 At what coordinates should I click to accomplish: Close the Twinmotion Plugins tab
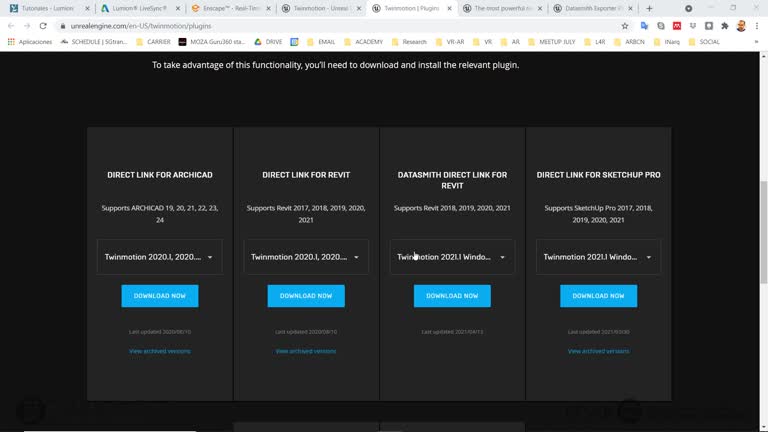pos(447,8)
